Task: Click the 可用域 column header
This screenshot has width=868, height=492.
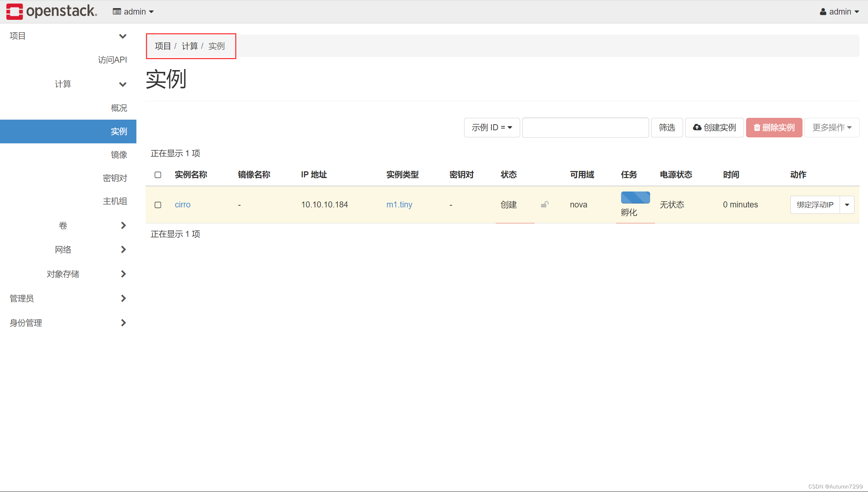Action: tap(582, 175)
